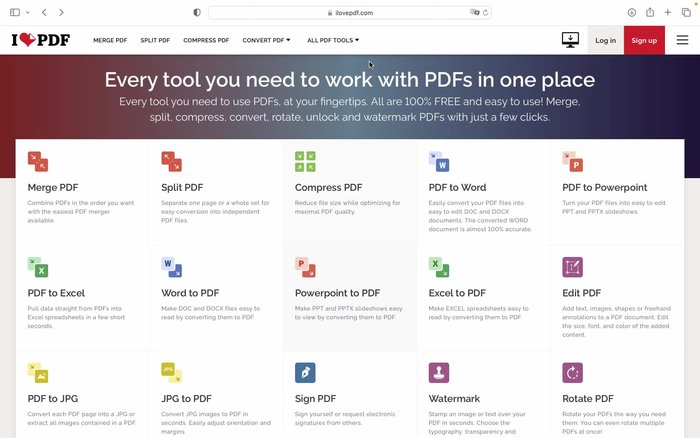Open the PDF to Word title link
700x438 pixels.
click(457, 188)
